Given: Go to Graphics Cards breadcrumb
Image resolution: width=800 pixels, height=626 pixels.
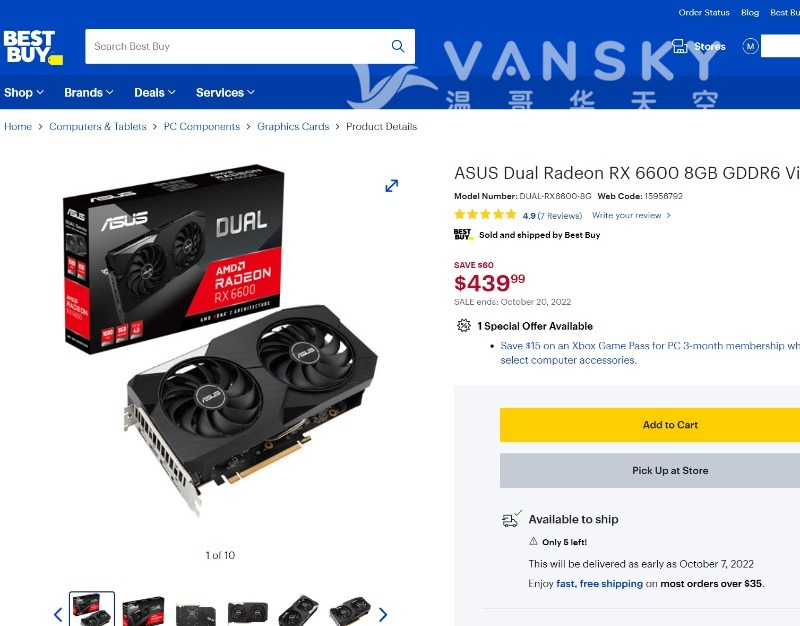Looking at the screenshot, I should pyautogui.click(x=293, y=127).
